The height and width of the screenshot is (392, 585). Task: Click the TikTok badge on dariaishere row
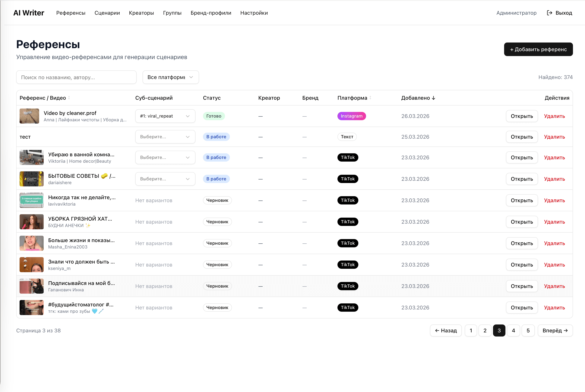coord(348,179)
